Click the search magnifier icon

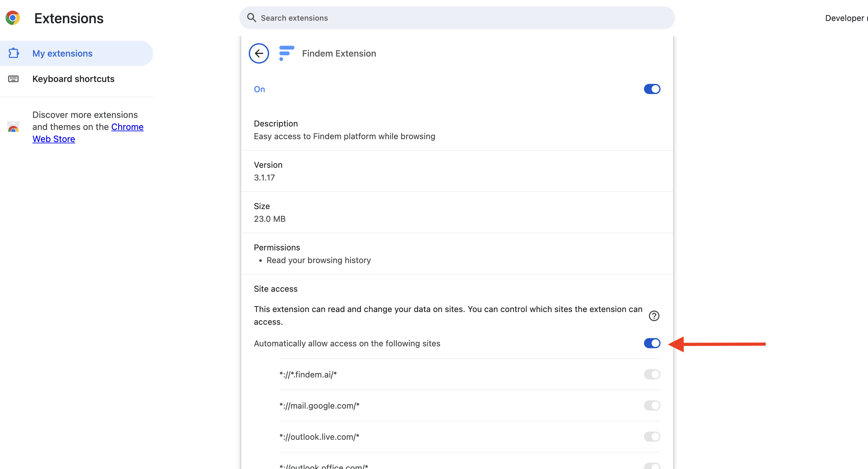pos(251,17)
